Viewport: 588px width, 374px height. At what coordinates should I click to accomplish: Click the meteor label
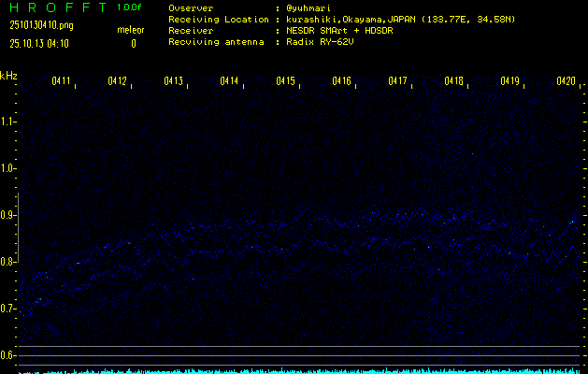point(131,30)
